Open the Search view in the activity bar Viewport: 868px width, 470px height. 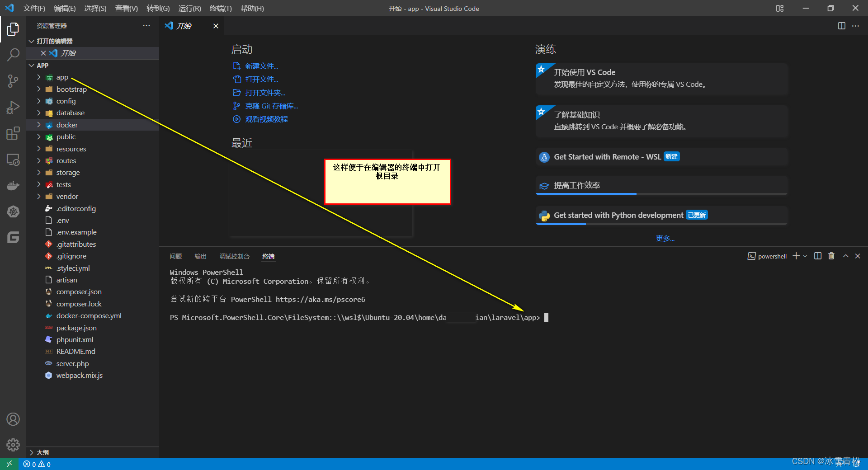coord(13,55)
